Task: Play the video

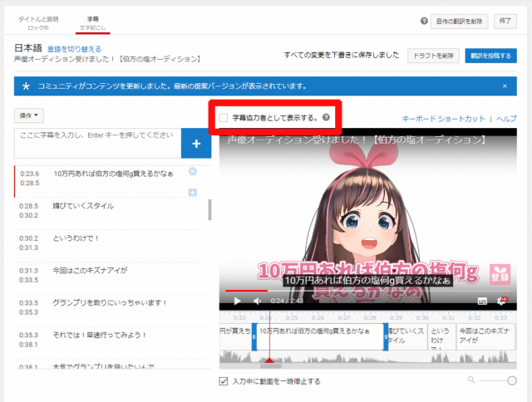Action: pyautogui.click(x=237, y=301)
